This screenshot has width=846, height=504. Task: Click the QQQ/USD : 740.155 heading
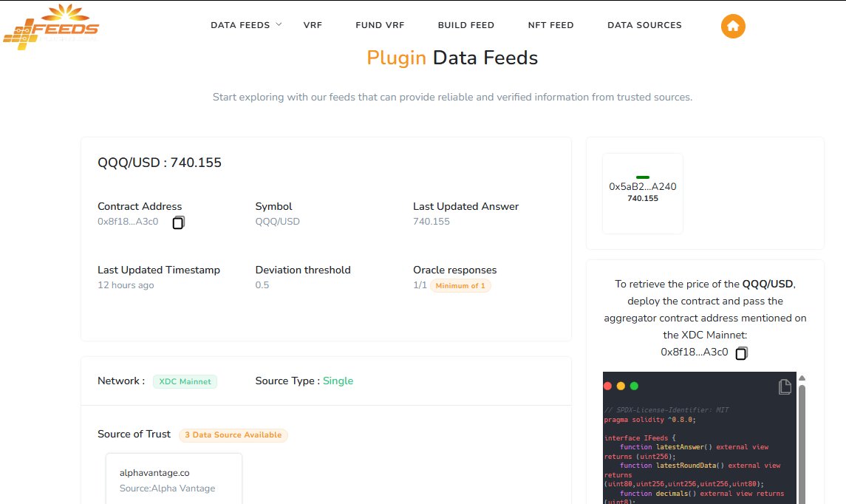[x=160, y=163]
